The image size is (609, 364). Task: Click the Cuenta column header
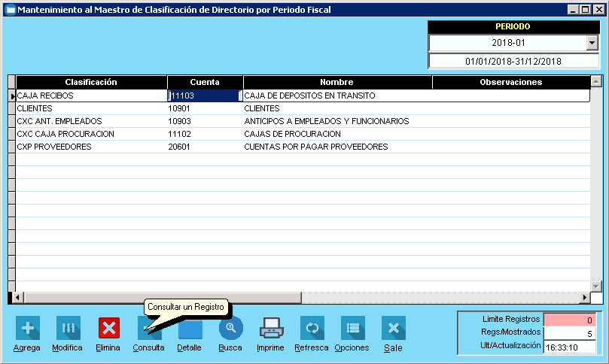tap(205, 82)
